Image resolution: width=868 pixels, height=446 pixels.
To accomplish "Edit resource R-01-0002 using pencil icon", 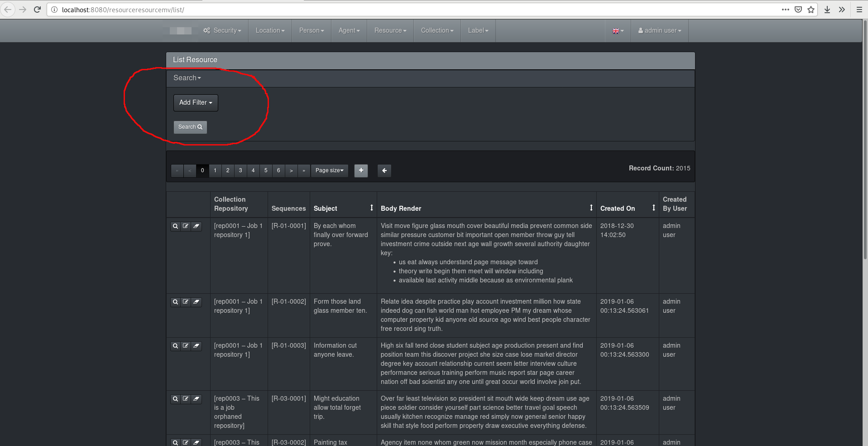I will pyautogui.click(x=186, y=301).
